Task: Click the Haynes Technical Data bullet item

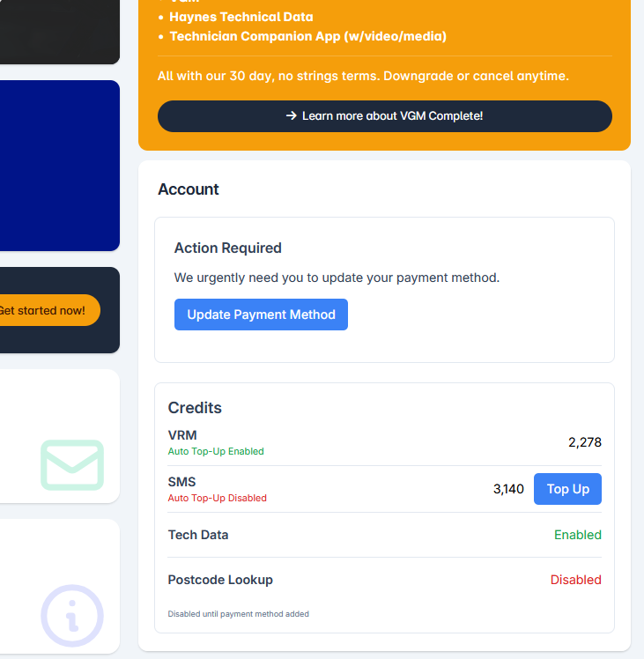Action: [x=241, y=17]
